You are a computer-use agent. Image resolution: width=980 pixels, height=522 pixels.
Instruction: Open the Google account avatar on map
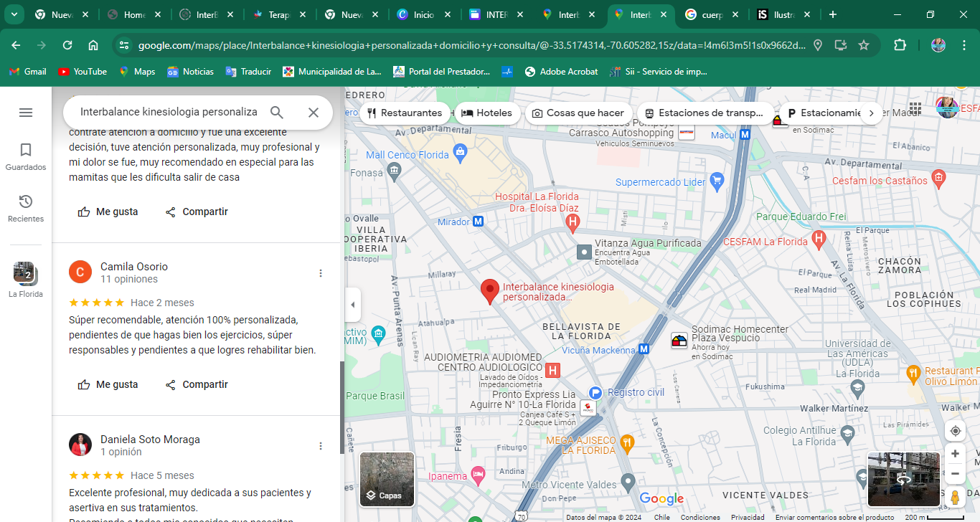coord(947,108)
